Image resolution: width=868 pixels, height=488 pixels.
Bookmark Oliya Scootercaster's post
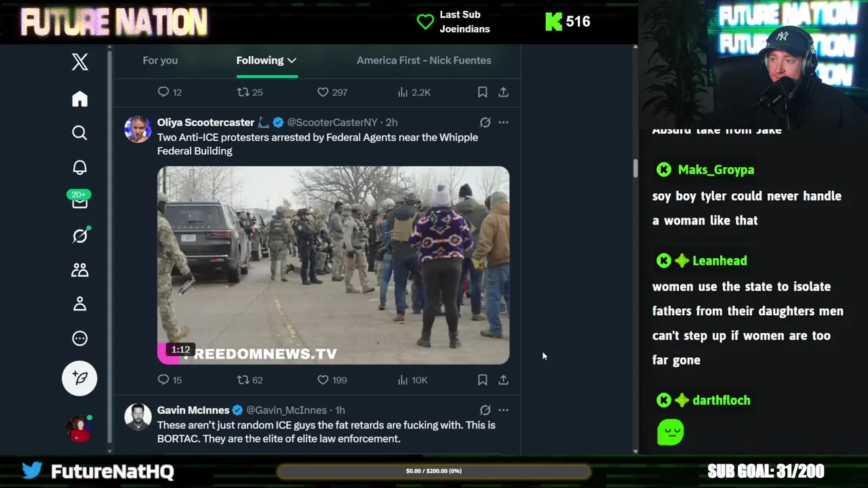pyautogui.click(x=482, y=380)
